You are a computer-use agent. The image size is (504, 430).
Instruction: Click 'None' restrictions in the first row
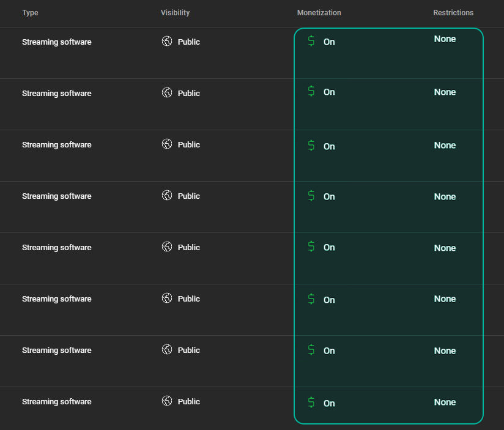pos(445,39)
